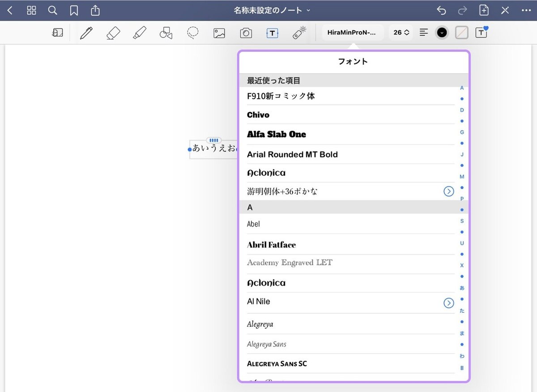The width and height of the screenshot is (537, 392).
Task: Jump to あ in font index
Action: point(462,288)
